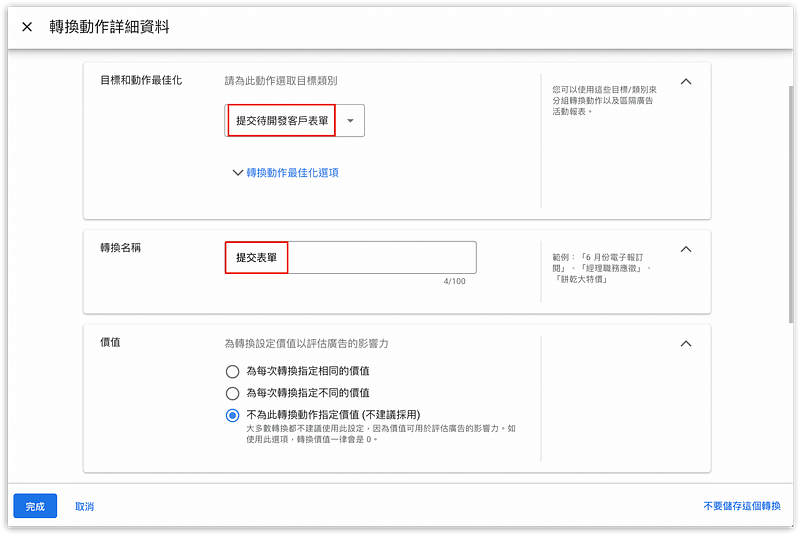Collapse the 轉換名稱 section with its chevron
Screen dimensions: 800x535
point(686,249)
